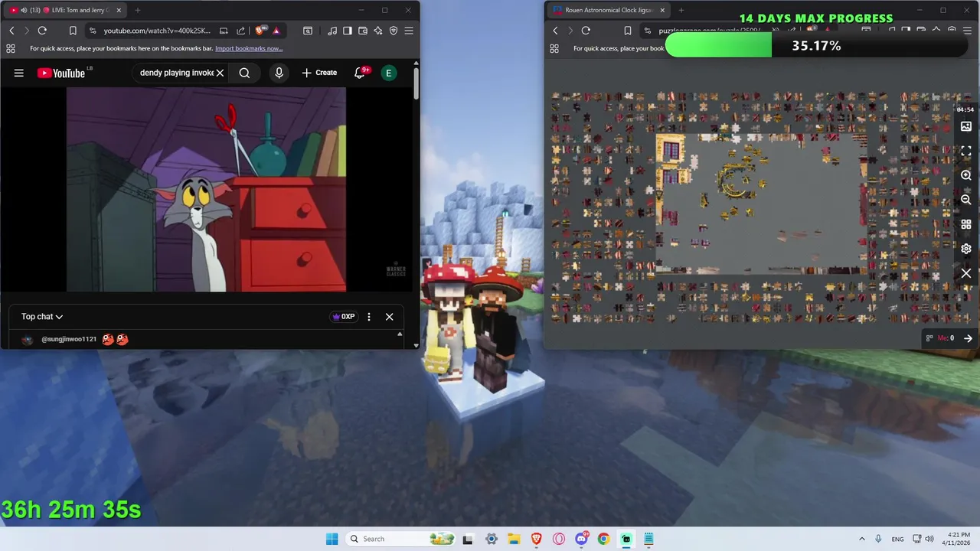This screenshot has height=551, width=980.
Task: Switch to the LIVE: Tom and Jerry tab
Action: pyautogui.click(x=65, y=10)
